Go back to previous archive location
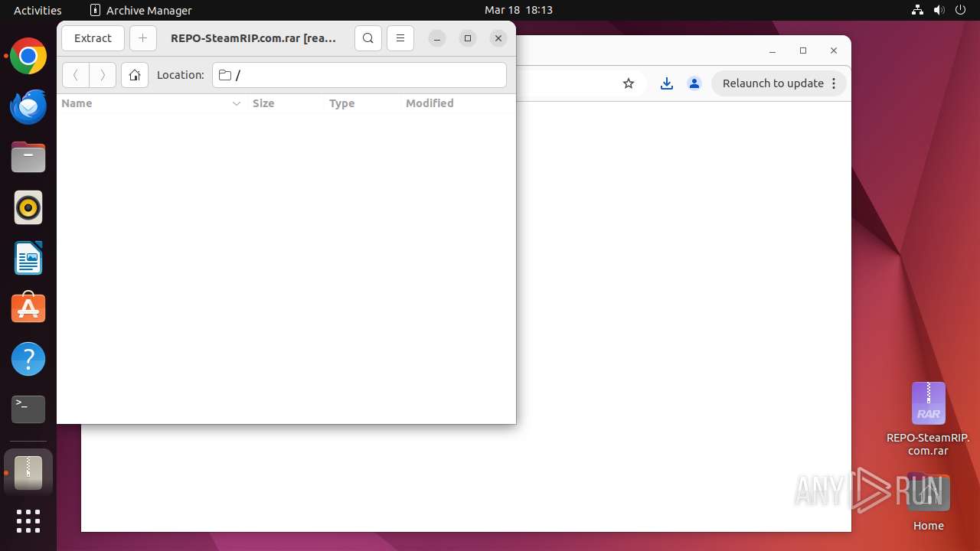This screenshot has width=980, height=551. (75, 75)
